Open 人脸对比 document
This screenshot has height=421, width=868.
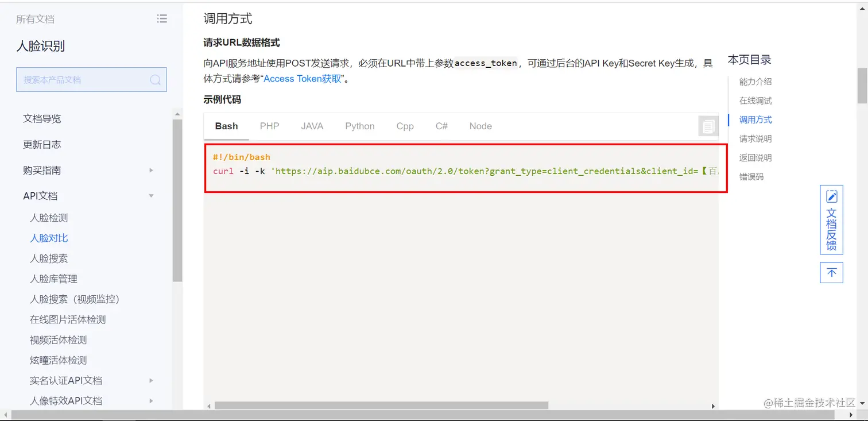click(49, 238)
